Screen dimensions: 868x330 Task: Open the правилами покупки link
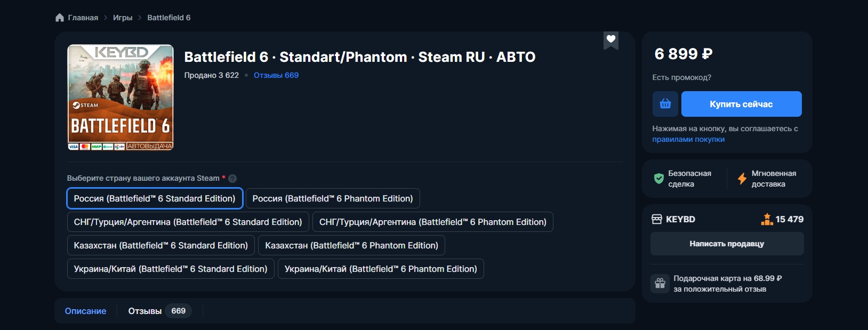(x=688, y=139)
